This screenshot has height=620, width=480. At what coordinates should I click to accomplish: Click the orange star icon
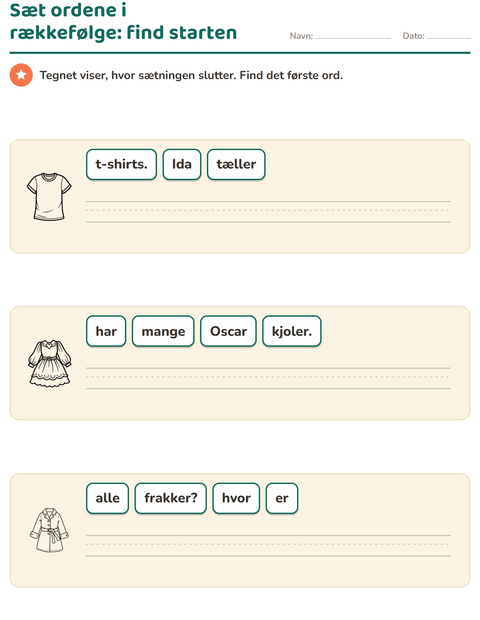21,75
